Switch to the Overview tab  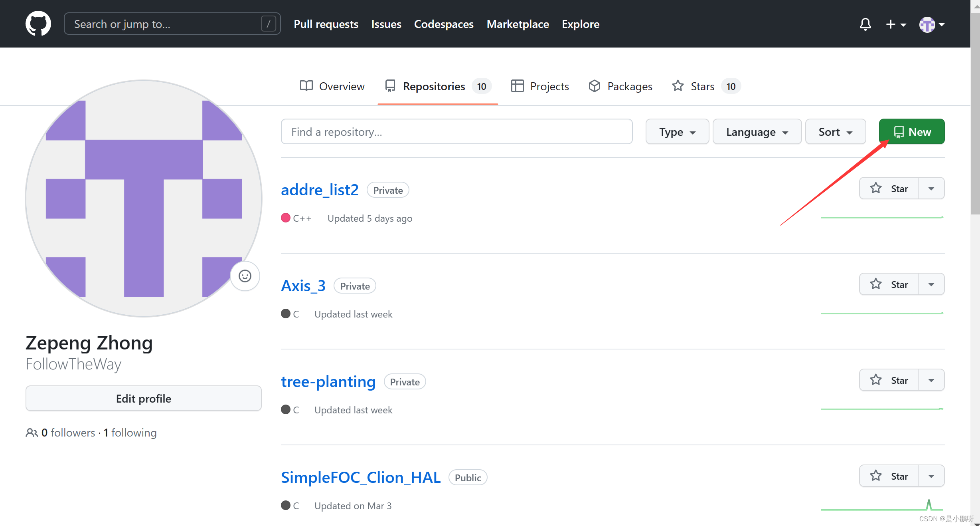coord(332,86)
